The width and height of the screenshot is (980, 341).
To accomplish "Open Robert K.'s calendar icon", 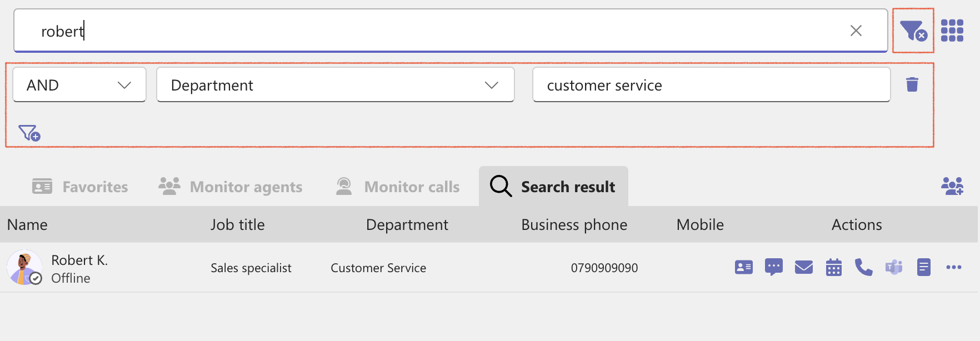I will pos(834,267).
